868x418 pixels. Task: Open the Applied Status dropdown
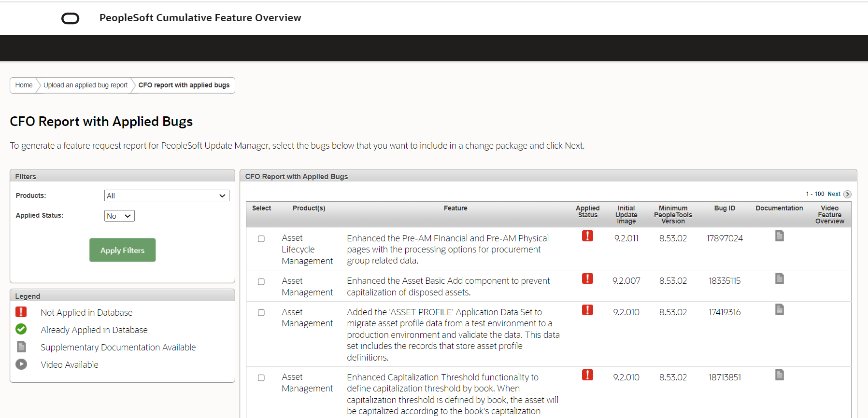click(119, 216)
